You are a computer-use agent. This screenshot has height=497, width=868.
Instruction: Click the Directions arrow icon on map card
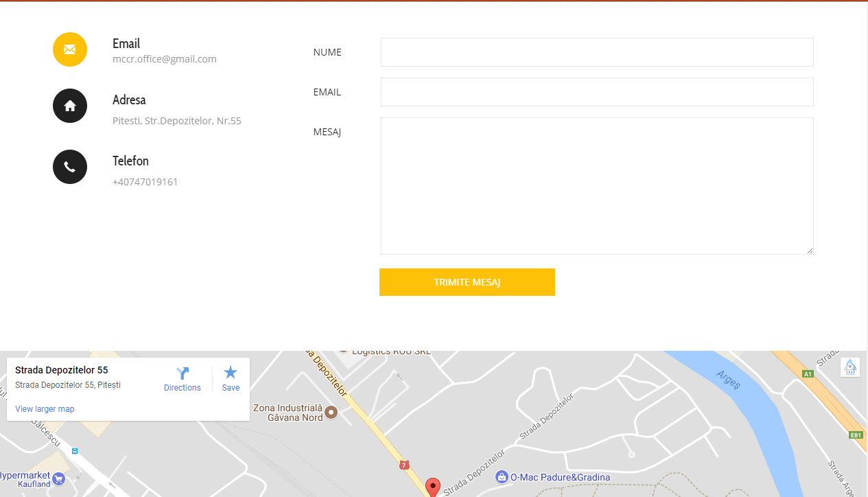pyautogui.click(x=183, y=373)
